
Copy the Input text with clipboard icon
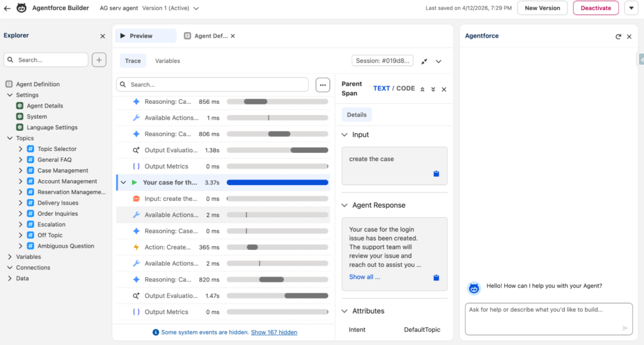click(436, 174)
